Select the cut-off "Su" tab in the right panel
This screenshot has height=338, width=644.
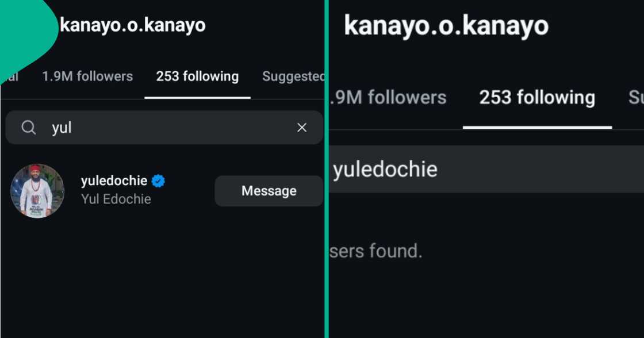635,98
